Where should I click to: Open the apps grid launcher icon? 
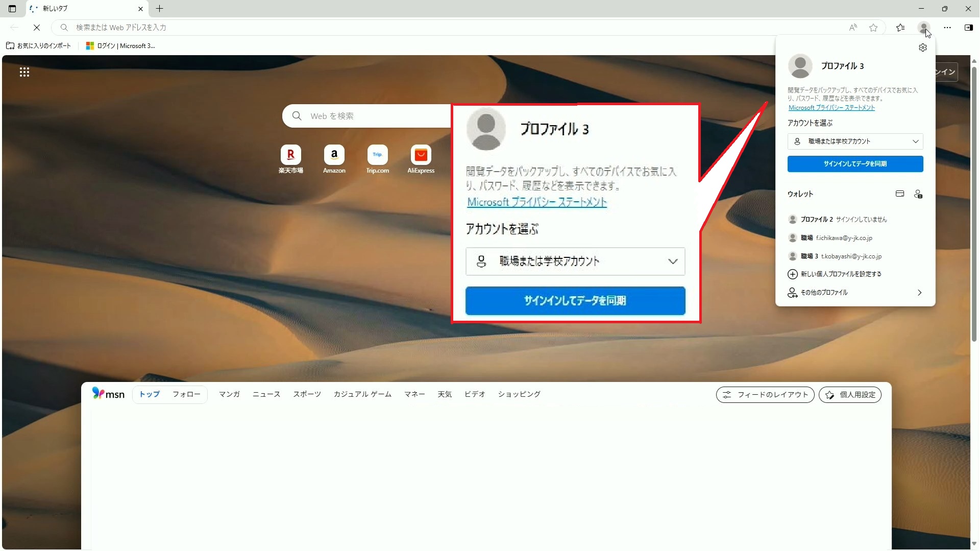[24, 72]
